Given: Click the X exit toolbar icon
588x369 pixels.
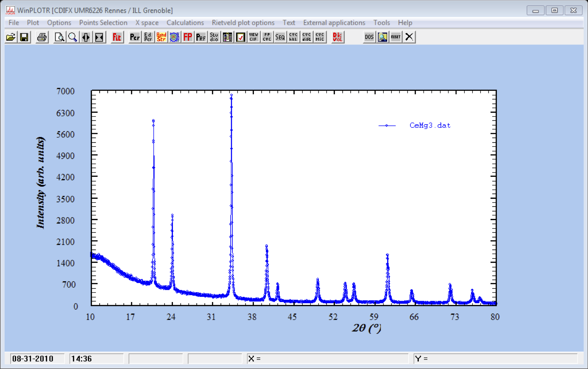Looking at the screenshot, I should point(409,37).
